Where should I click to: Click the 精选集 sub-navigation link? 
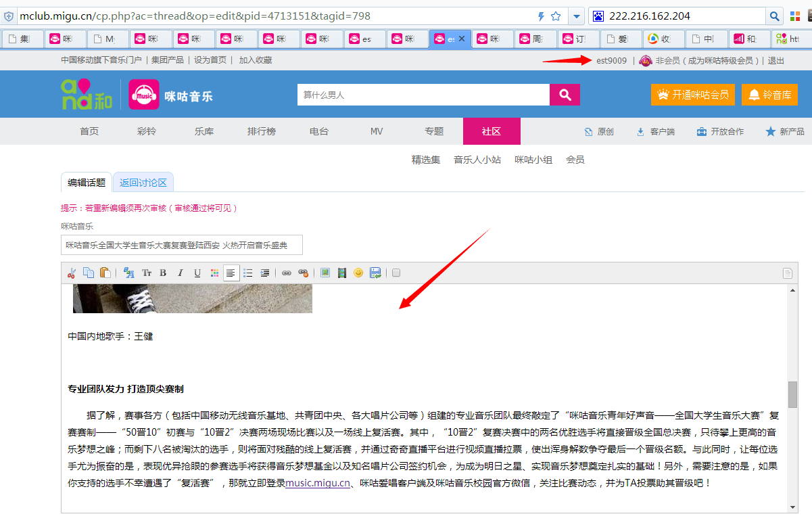[426, 160]
